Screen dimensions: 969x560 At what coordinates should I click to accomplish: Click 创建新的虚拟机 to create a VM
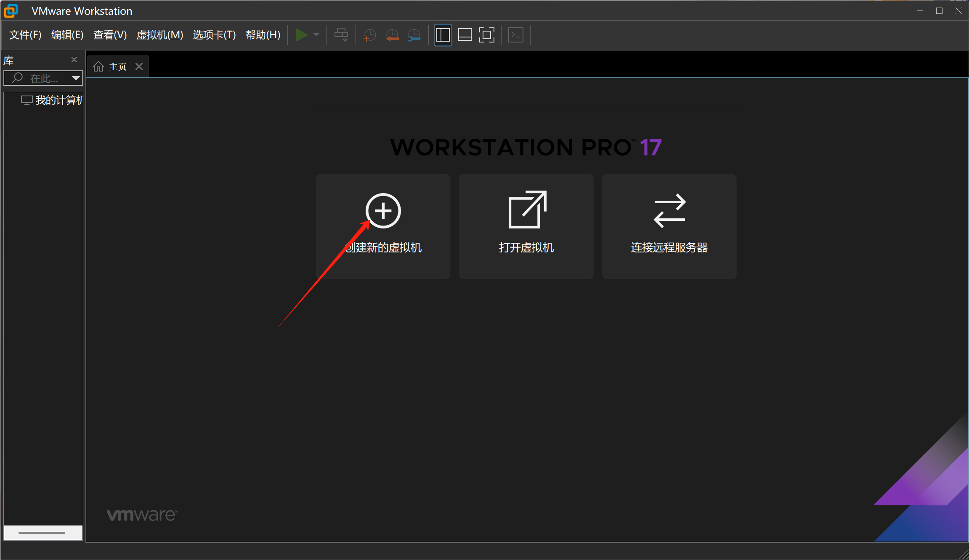coord(383,226)
